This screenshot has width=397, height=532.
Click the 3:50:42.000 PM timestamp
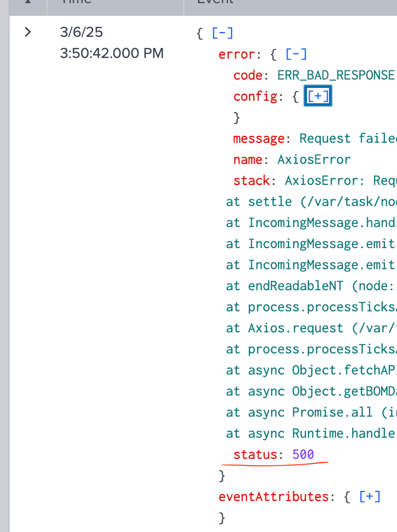coord(112,53)
